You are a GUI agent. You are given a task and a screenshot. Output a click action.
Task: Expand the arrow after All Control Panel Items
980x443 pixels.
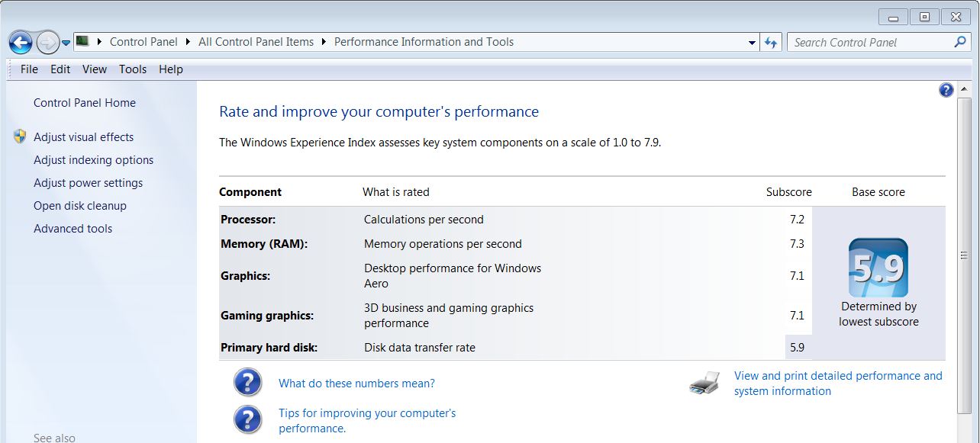(x=324, y=42)
